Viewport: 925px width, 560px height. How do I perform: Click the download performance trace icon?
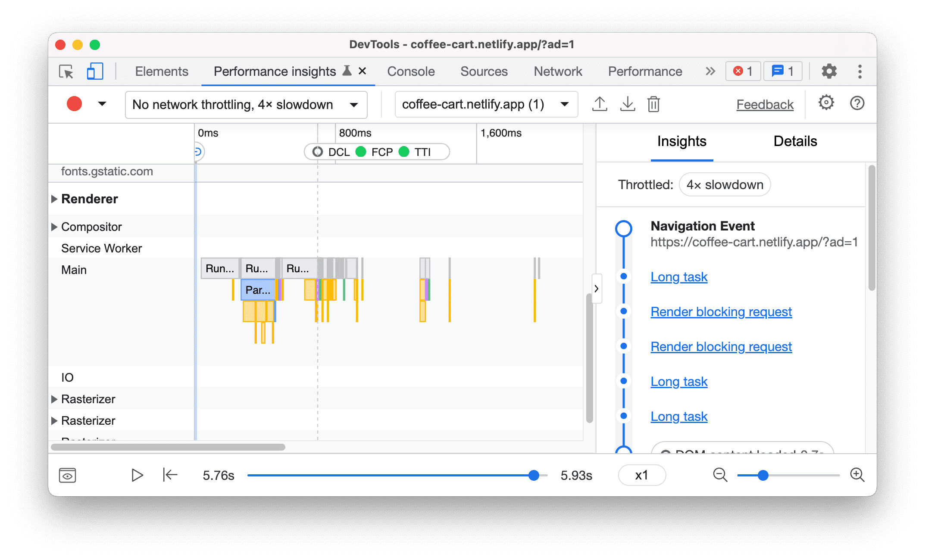(626, 104)
